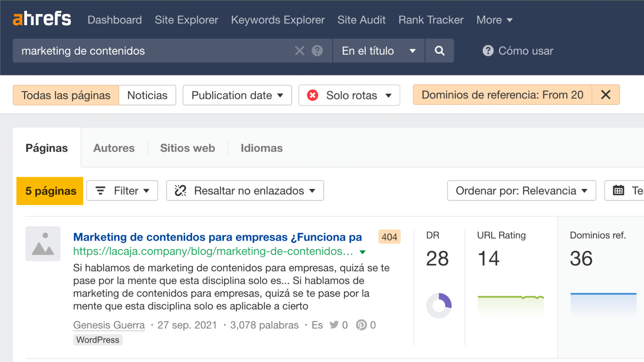Open the search help question mark icon
This screenshot has width=644, height=362.
(x=317, y=51)
